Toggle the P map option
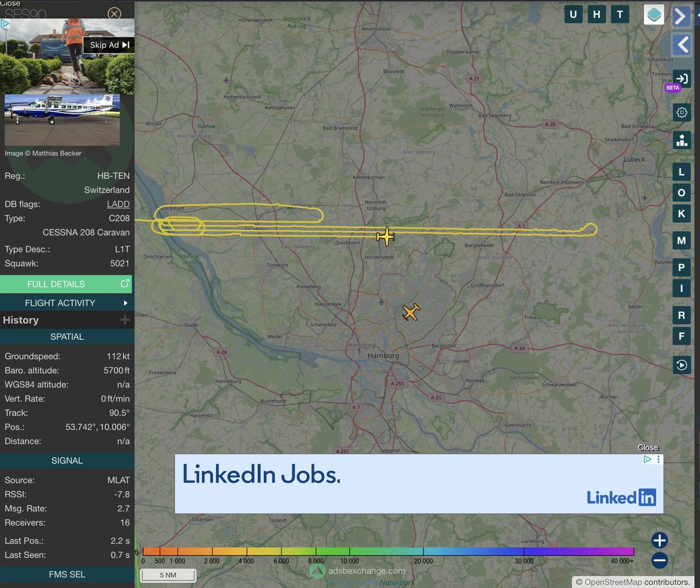This screenshot has height=588, width=700. tap(681, 268)
